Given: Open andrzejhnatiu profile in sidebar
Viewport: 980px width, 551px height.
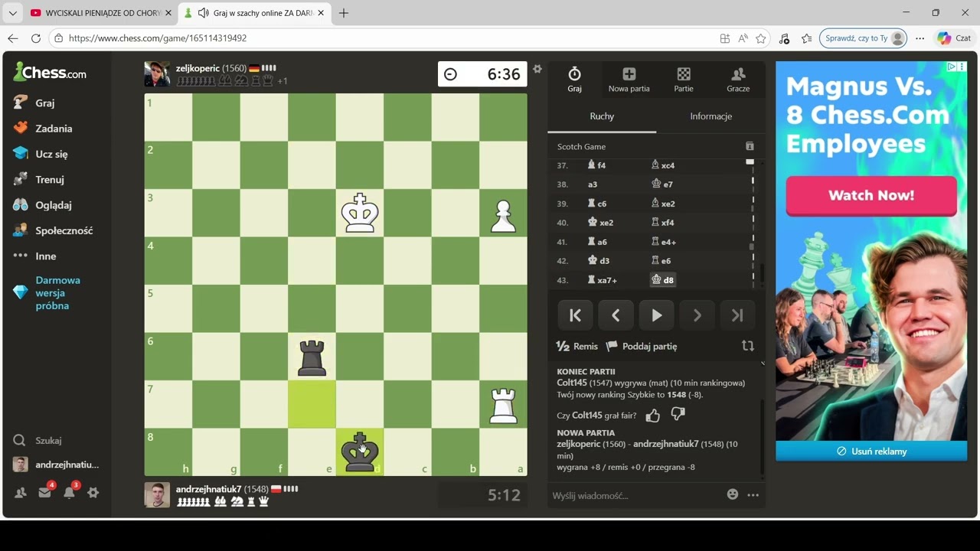Looking at the screenshot, I should [55, 465].
